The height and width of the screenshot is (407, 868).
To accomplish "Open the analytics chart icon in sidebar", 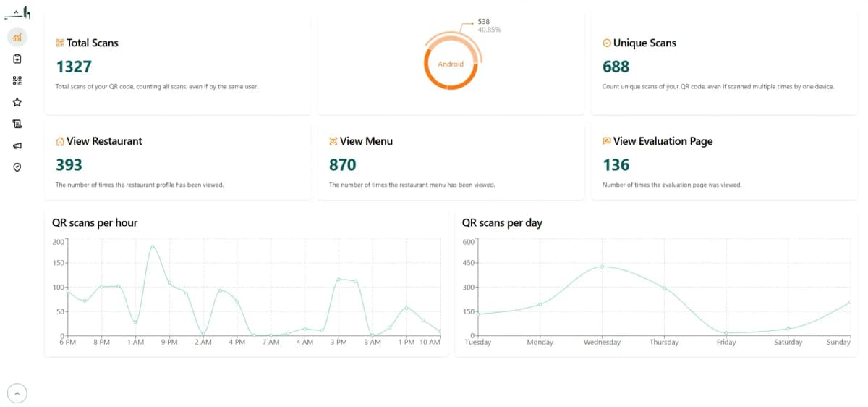I will coord(17,37).
